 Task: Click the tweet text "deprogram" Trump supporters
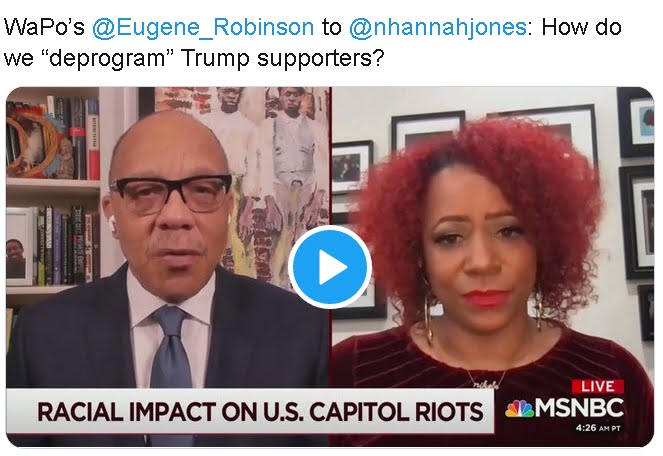(x=214, y=58)
